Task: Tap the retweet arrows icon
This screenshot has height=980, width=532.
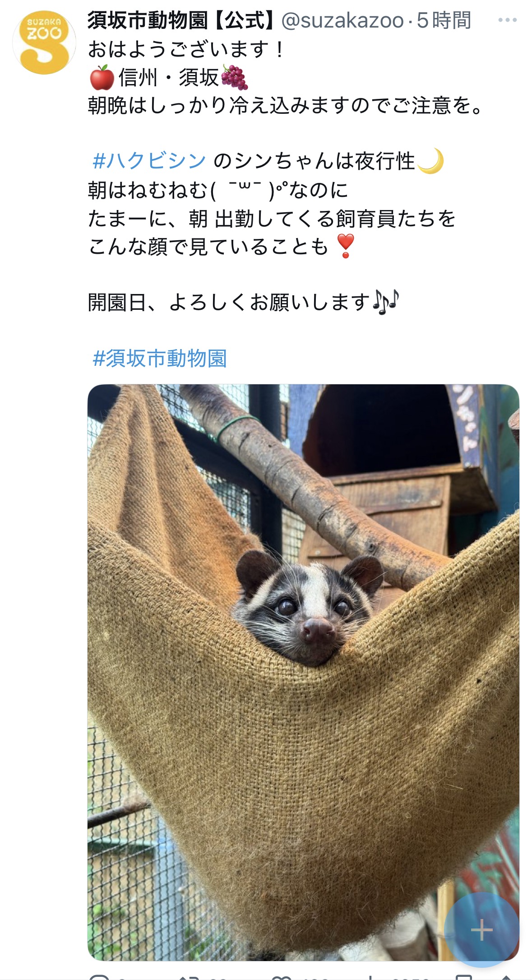Action: point(189,977)
